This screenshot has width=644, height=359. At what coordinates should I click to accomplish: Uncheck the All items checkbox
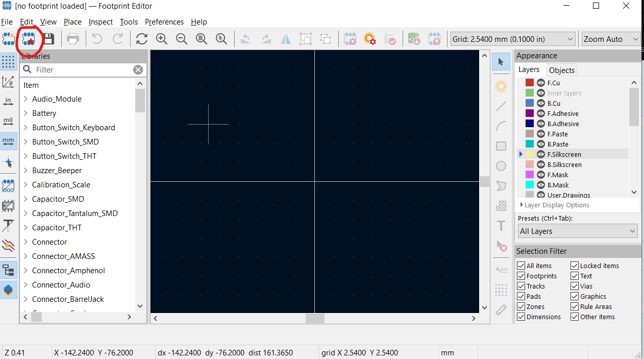point(521,266)
